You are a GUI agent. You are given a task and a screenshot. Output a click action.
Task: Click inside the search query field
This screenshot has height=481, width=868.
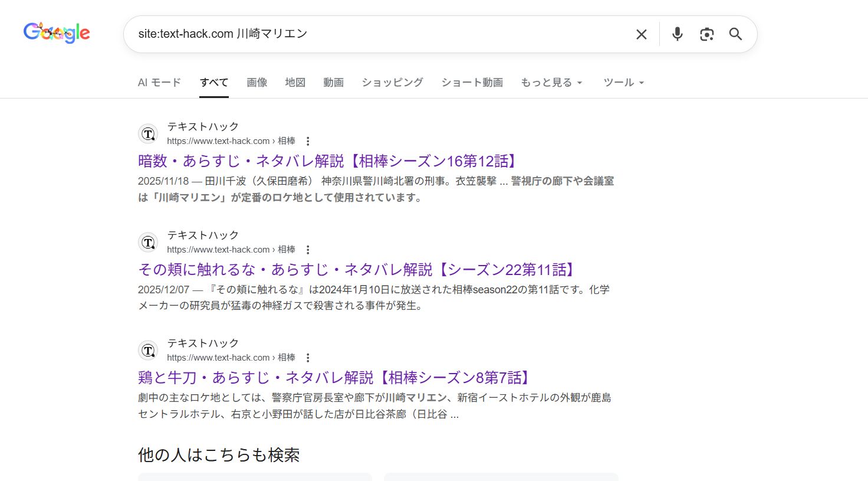point(377,34)
